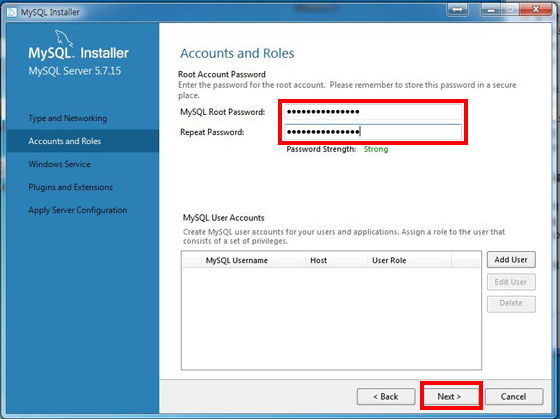Close the MySQL Installer window
Viewport: 560px width, 419px height.
point(535,10)
